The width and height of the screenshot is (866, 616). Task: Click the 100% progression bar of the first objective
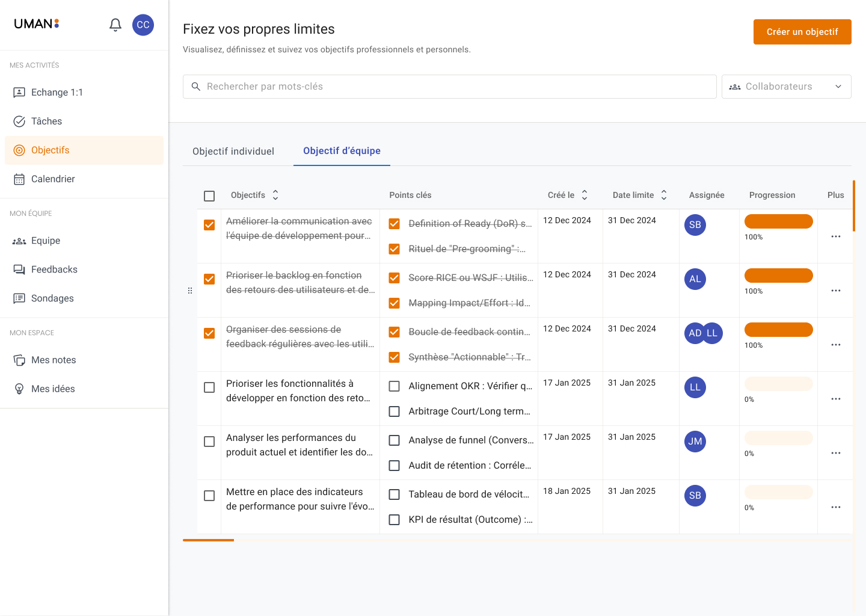[x=778, y=221]
